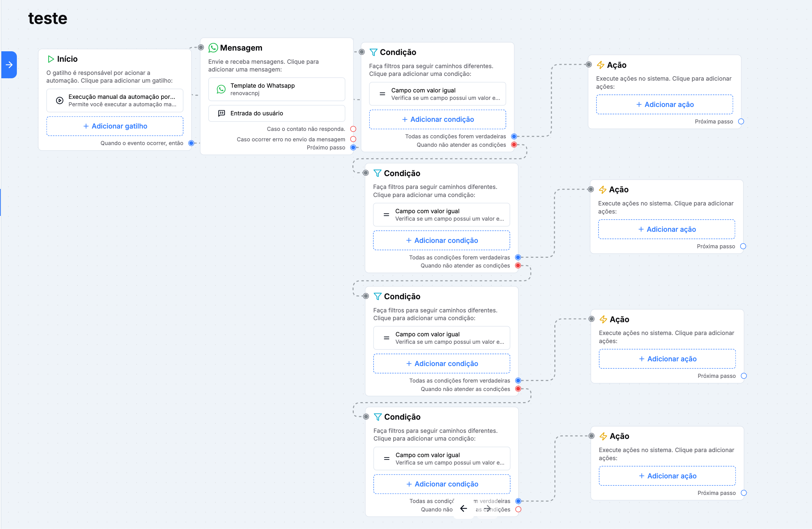Image resolution: width=812 pixels, height=529 pixels.
Task: Click the right arrow navigation button at bottom
Action: (487, 508)
